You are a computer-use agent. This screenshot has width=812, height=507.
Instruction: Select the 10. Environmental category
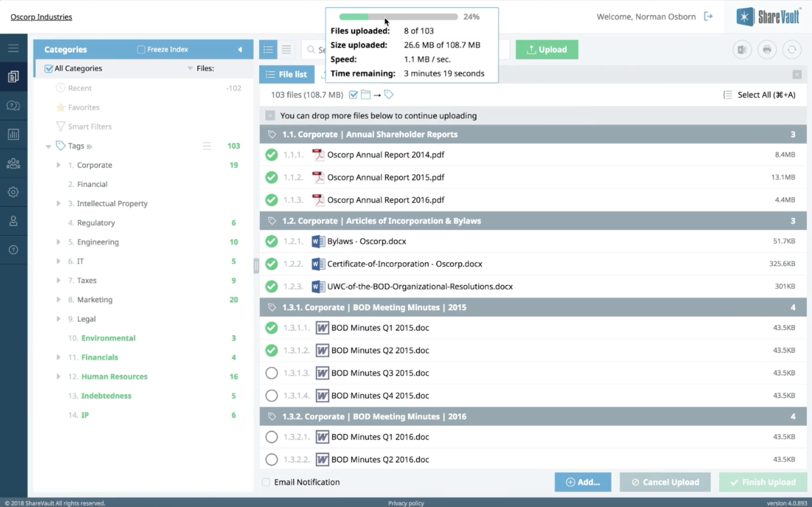108,338
